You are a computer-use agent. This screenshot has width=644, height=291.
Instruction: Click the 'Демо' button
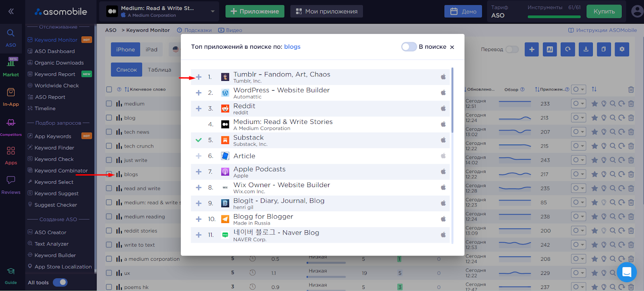pos(463,11)
